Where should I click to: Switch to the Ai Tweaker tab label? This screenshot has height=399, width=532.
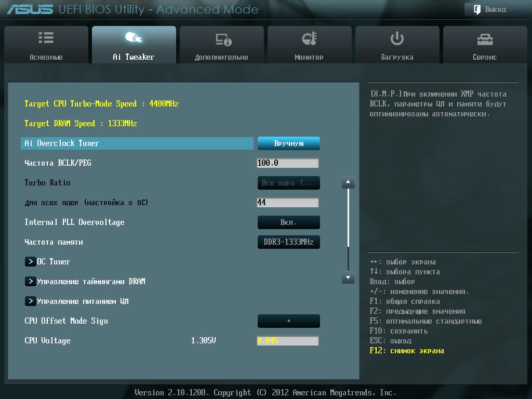134,57
